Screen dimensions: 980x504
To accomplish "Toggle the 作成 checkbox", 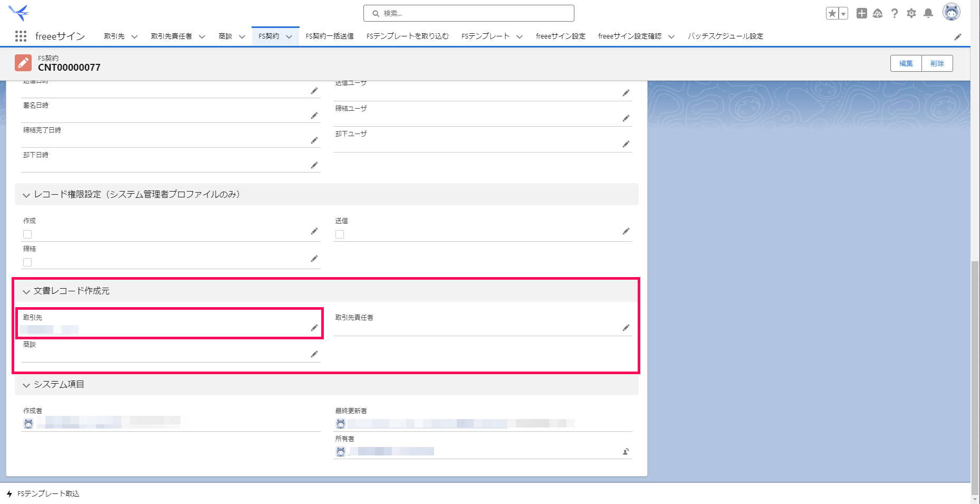I will tap(27, 234).
